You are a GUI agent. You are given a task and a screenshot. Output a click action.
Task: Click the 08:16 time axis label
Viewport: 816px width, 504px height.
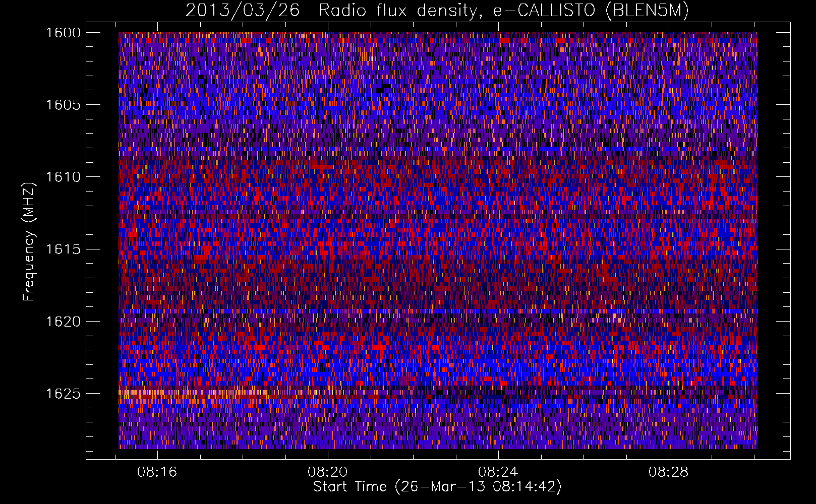click(157, 472)
